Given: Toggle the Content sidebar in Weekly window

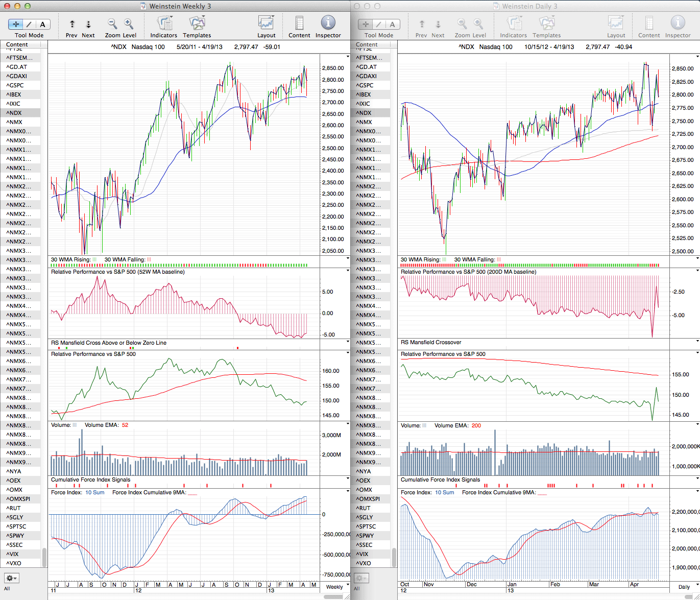Looking at the screenshot, I should pyautogui.click(x=299, y=23).
